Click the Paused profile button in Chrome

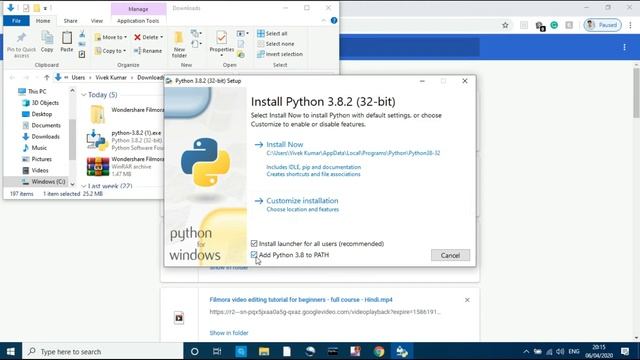(602, 25)
